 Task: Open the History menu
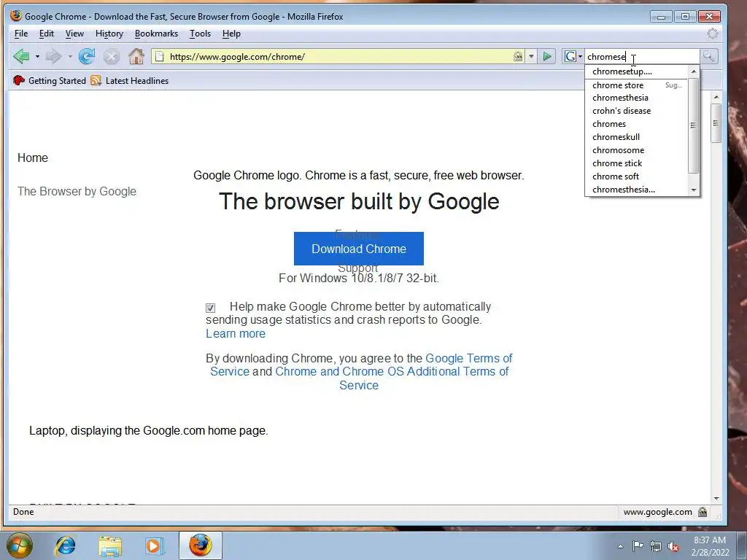pos(109,34)
